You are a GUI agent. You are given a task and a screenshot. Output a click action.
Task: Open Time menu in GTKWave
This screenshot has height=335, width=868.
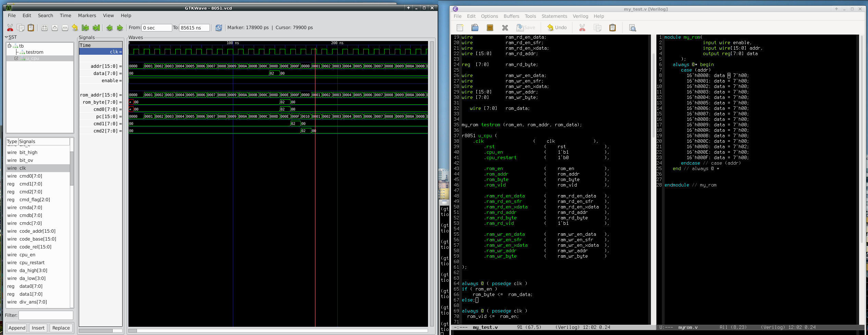65,15
